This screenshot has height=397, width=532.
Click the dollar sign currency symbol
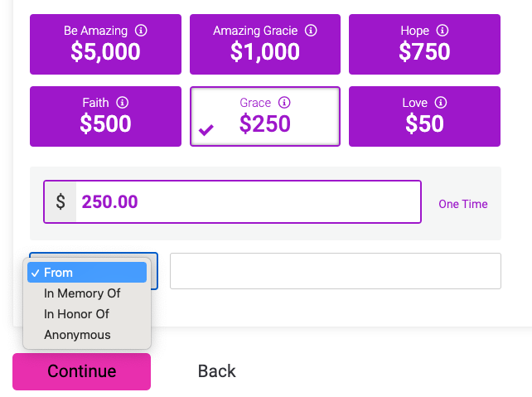coord(60,201)
